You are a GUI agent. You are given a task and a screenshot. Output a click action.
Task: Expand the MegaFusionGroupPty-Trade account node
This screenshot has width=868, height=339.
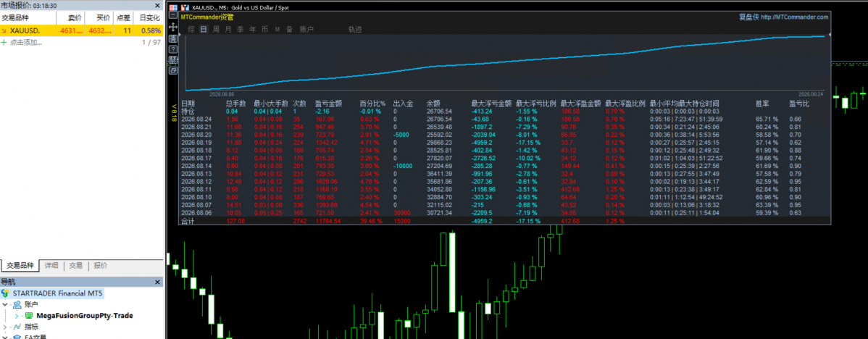click(x=17, y=316)
